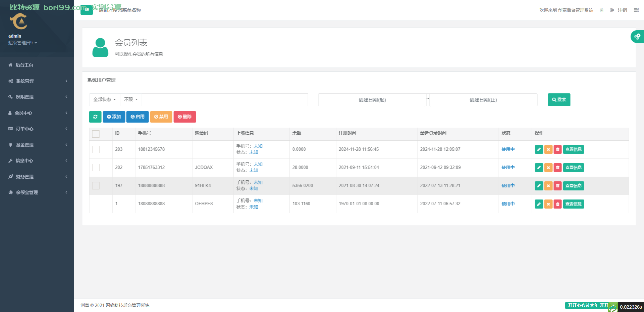Open the 权限管理 sidebar menu
Viewport: 644px width, 312px height.
(37, 97)
